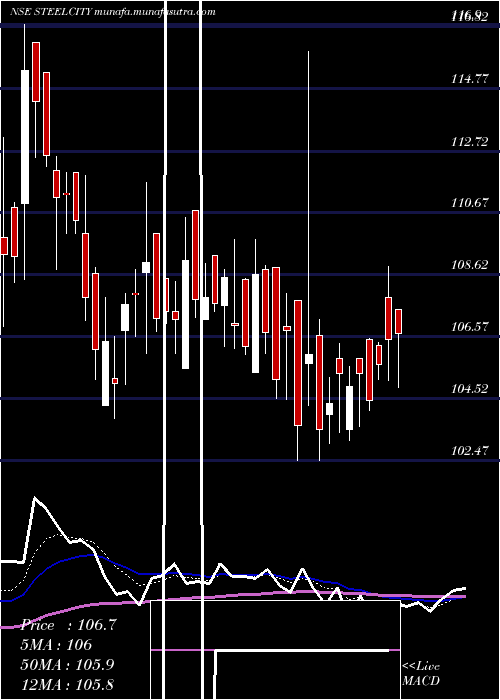Click the 114.77 price axis label

point(470,79)
